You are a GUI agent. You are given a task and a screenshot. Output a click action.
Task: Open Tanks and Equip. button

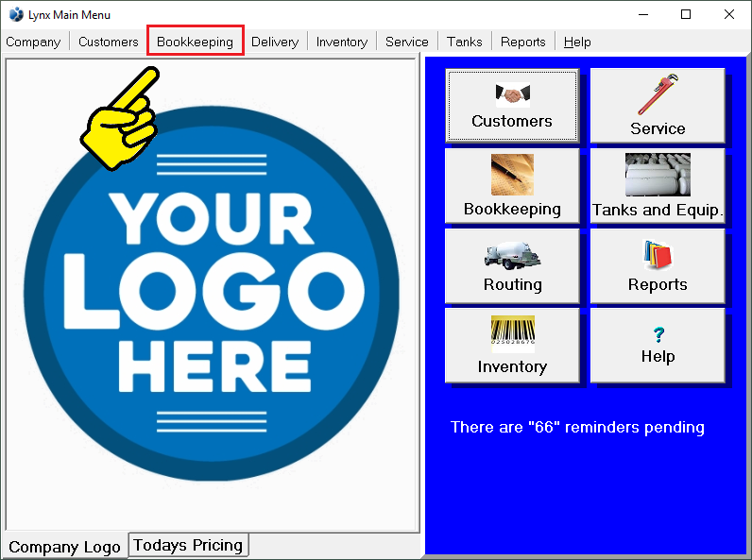(658, 185)
